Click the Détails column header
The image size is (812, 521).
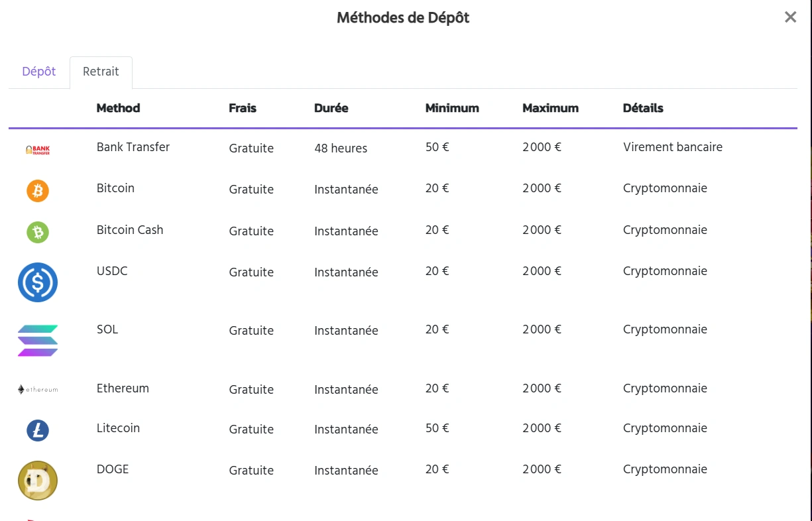pyautogui.click(x=643, y=108)
